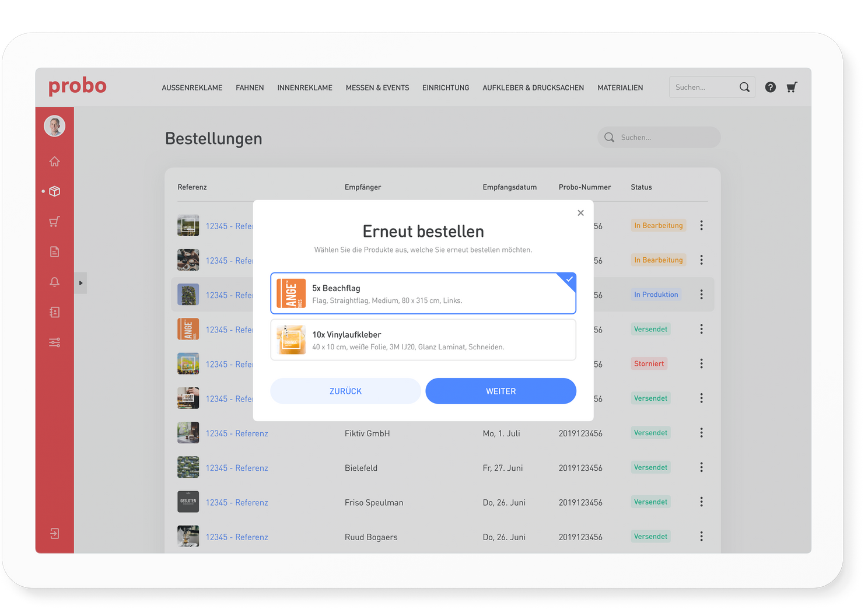Open the documents icon in sidebar
868x616 pixels.
[55, 252]
